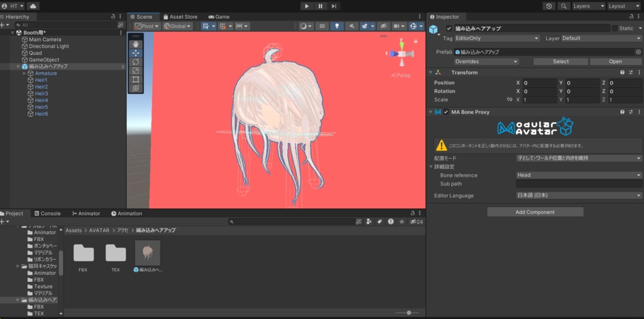Click the prefab Select button
This screenshot has height=319, width=644.
[x=560, y=62]
